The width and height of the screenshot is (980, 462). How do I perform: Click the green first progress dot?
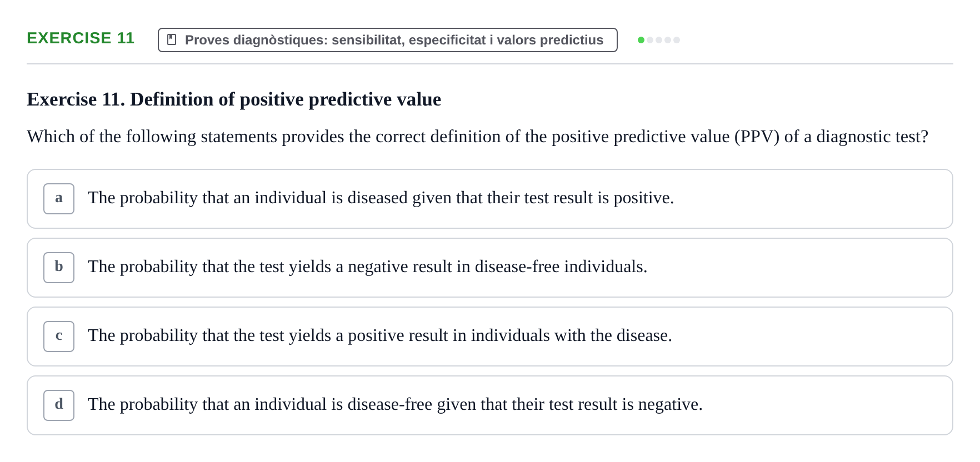click(x=641, y=40)
